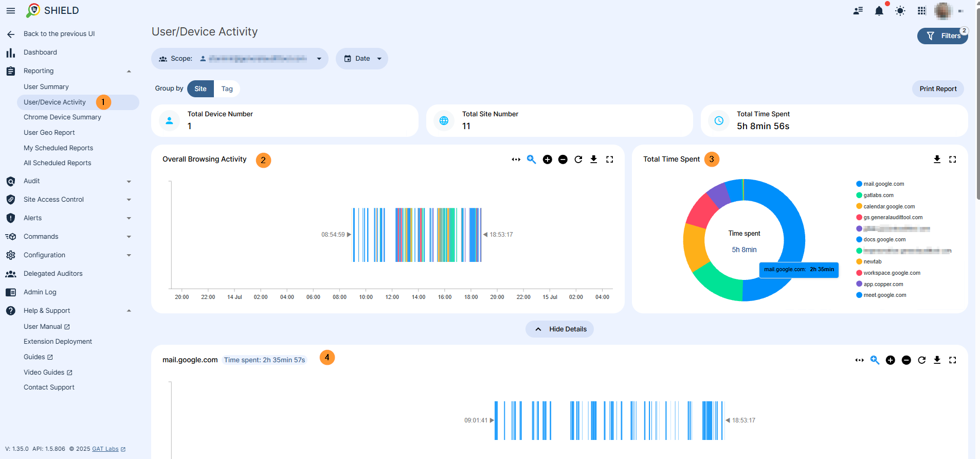Viewport: 980px width, 459px height.
Task: Download the Total Time Spent chart
Action: point(937,160)
